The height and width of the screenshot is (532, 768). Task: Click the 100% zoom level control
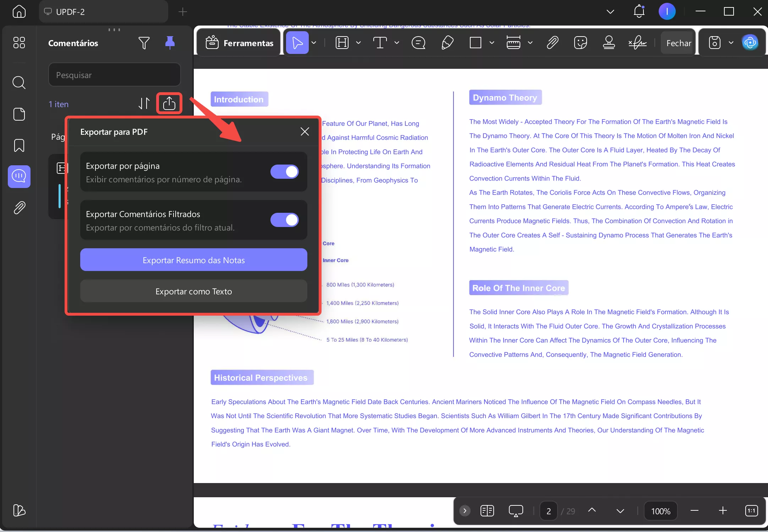point(661,511)
